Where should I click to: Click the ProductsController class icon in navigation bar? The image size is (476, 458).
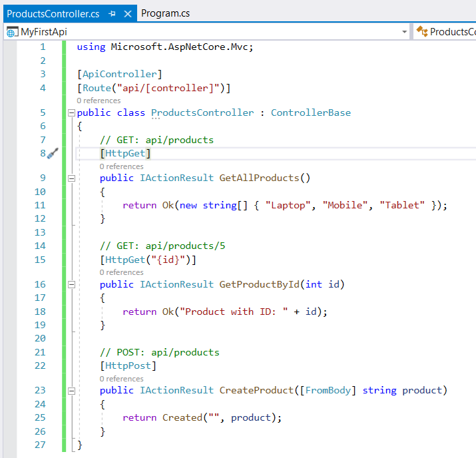tap(422, 31)
